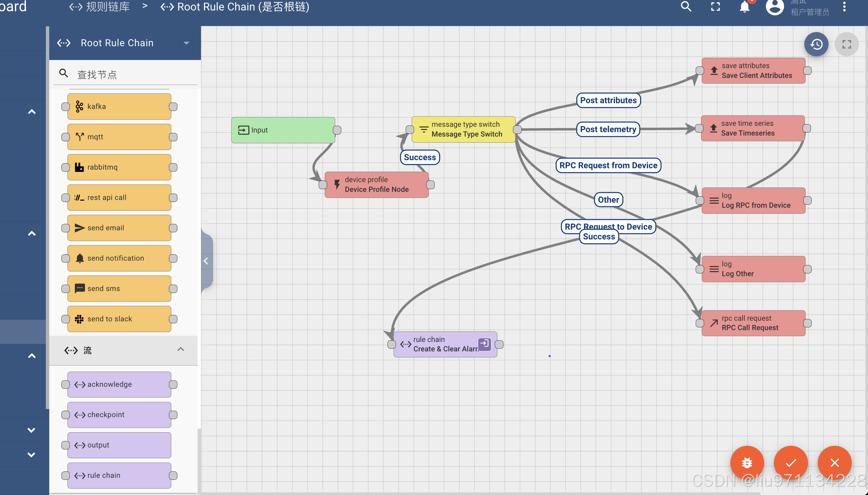
Task: Open the notifications bell icon
Action: [x=744, y=7]
